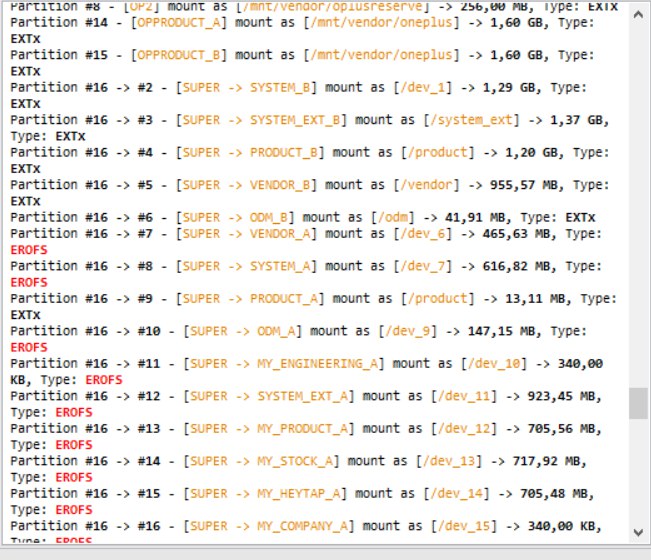
Task: Click the SUPER -> MY_COMPANY_A text
Action: click(x=269, y=526)
